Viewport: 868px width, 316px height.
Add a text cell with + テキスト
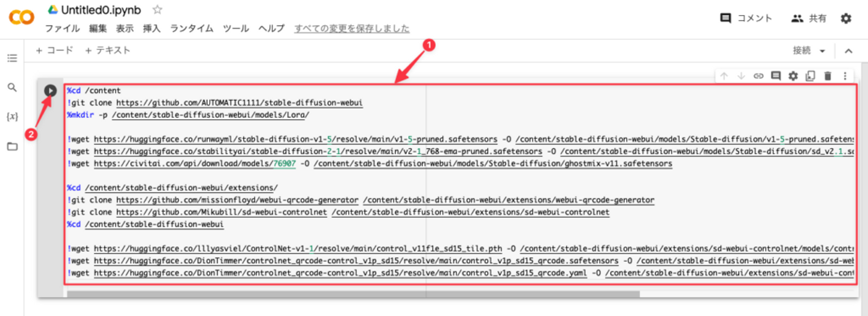pos(107,51)
